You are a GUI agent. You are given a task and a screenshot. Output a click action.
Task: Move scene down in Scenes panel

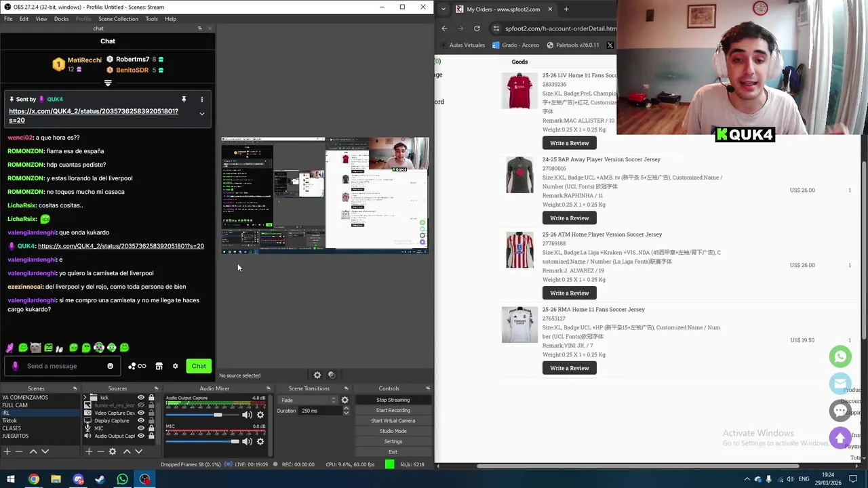(x=45, y=451)
